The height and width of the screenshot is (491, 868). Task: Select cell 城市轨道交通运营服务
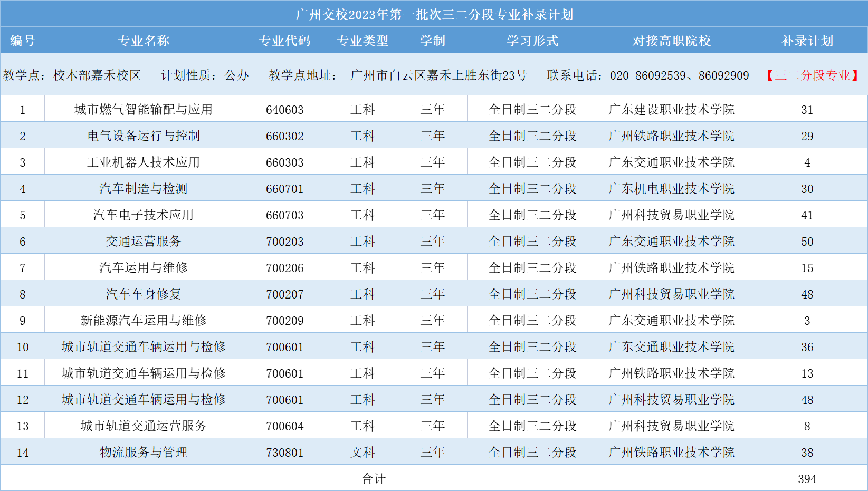(x=144, y=426)
